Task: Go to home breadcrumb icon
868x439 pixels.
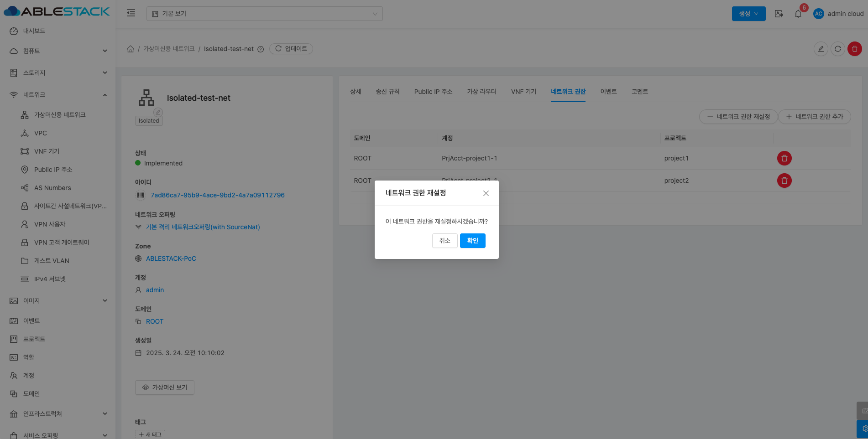Action: click(x=131, y=49)
